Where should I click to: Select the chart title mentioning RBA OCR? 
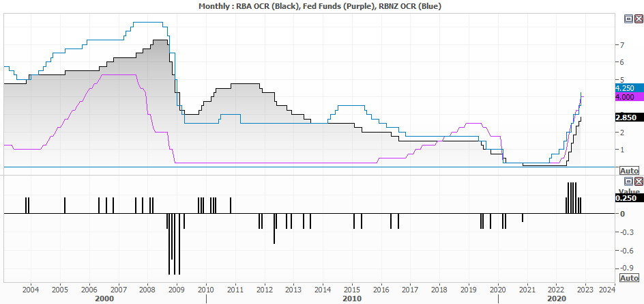click(x=321, y=5)
